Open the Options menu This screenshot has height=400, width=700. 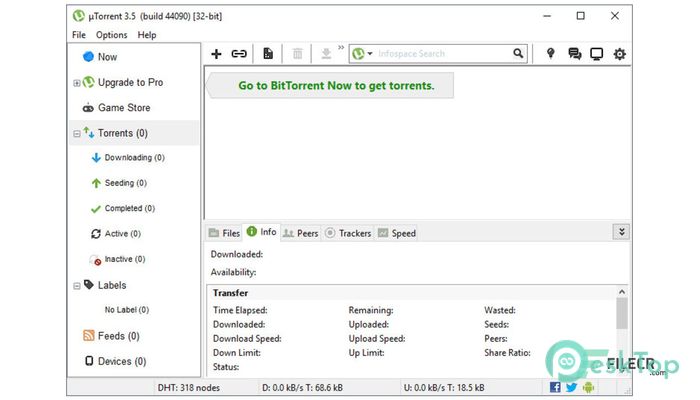[x=112, y=35]
